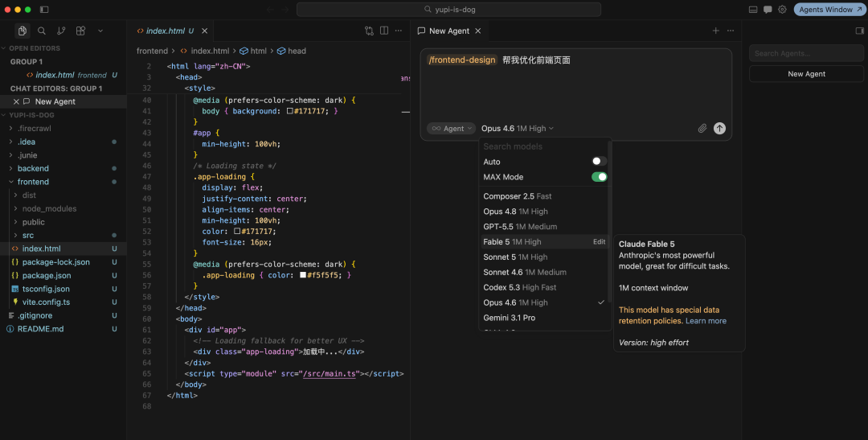
Task: Disable the MAX Mode switch
Action: click(600, 177)
